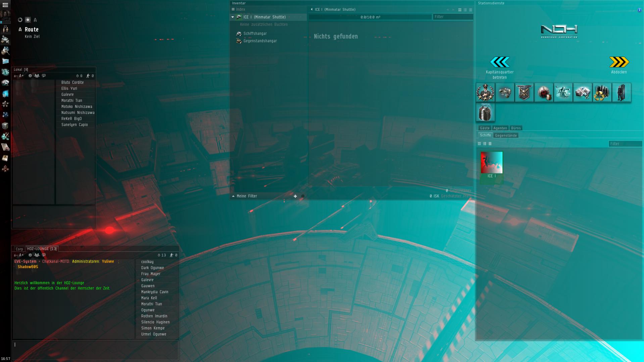This screenshot has height=362, width=644.
Task: Open the ship parts station service icon
Action: [505, 92]
